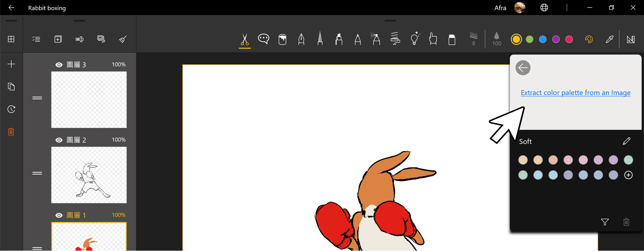
Task: Pick the eyedropper color picker
Action: (x=609, y=39)
